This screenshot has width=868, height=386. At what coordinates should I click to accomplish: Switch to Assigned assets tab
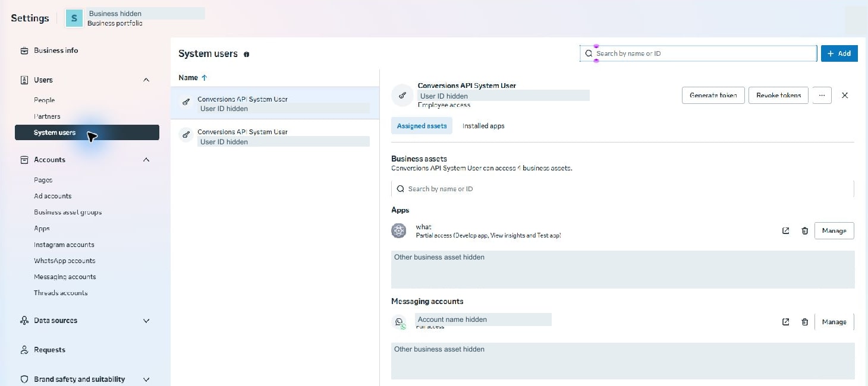tap(422, 126)
